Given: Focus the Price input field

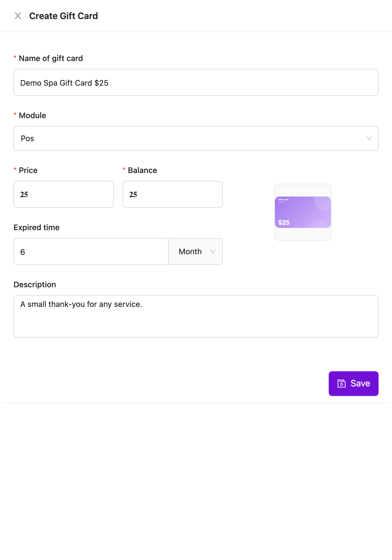Looking at the screenshot, I should pos(64,194).
